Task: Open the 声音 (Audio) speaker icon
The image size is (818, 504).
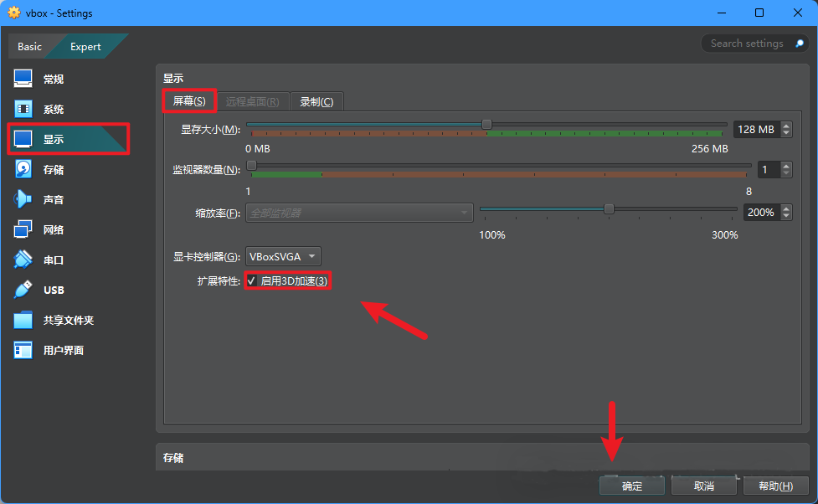Action: pos(23,199)
